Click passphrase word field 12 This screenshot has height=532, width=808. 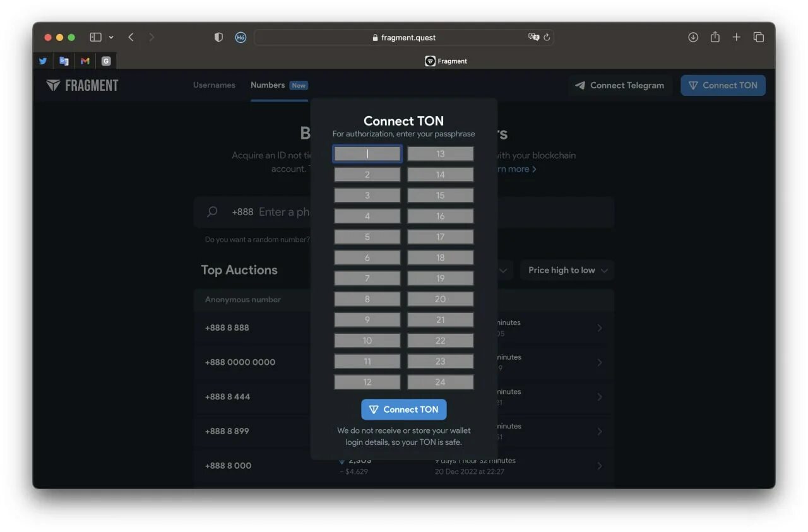coord(367,382)
